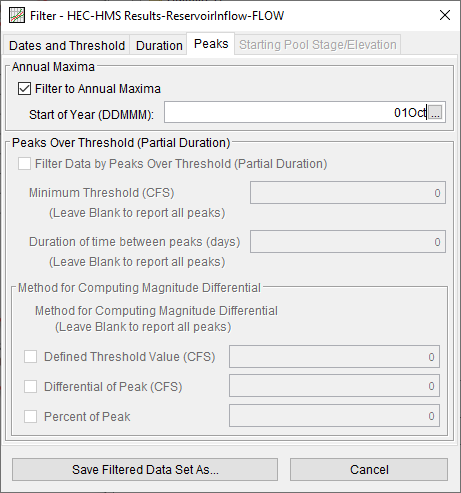This screenshot has width=461, height=493.
Task: Select Duration of time between peaks field
Action: click(348, 242)
